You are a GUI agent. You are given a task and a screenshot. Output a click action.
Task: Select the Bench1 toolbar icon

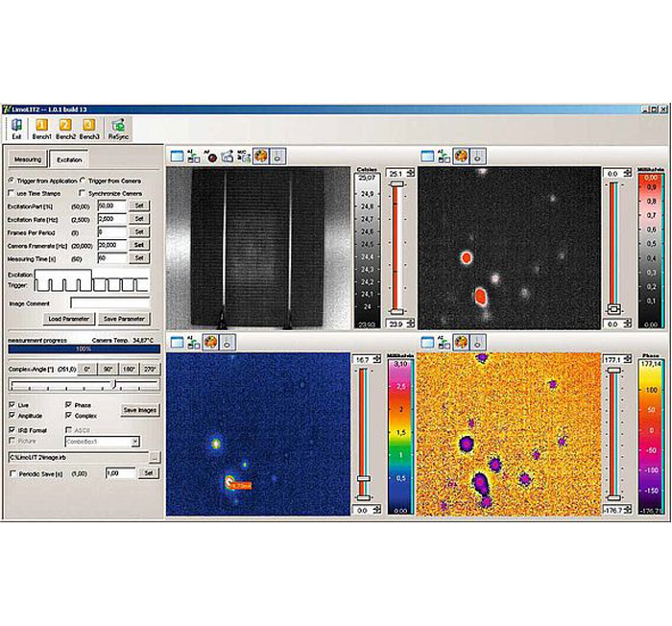click(x=40, y=125)
